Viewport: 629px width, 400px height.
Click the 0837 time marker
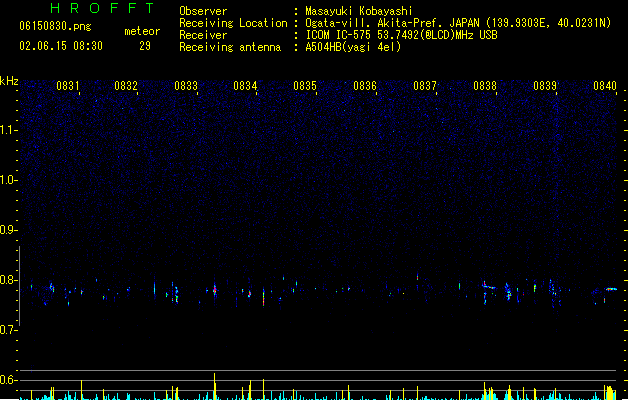coord(425,86)
